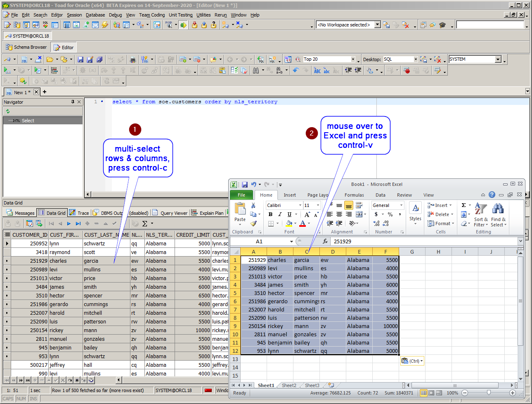Open the Team Coding menu in Toad
This screenshot has height=404, width=532.
coord(152,15)
